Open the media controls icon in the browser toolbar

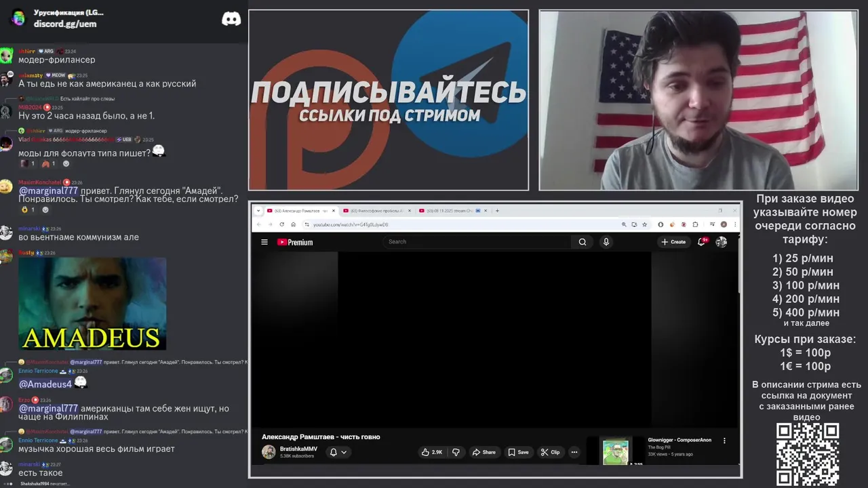click(711, 224)
